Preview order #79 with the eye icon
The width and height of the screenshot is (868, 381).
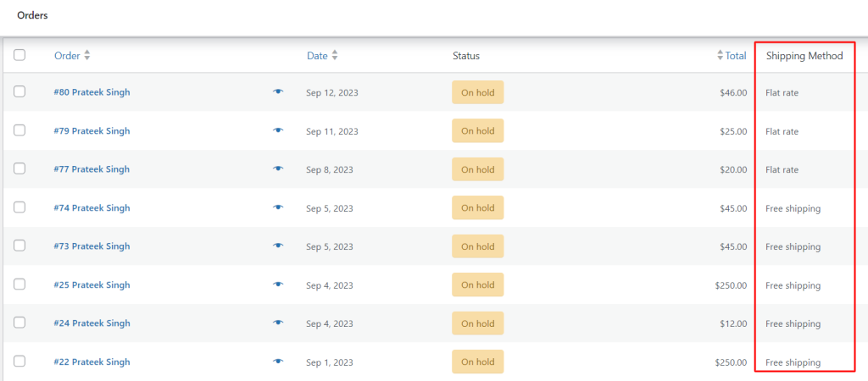tap(278, 130)
